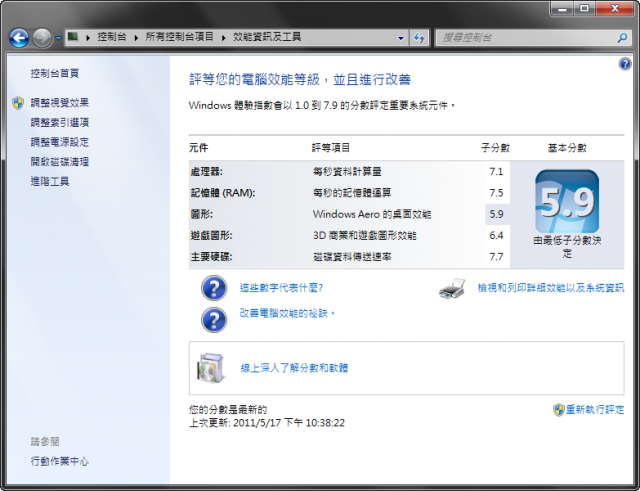Click 重新執行評定 to rerun assessment
The height and width of the screenshot is (491, 640).
point(595,409)
